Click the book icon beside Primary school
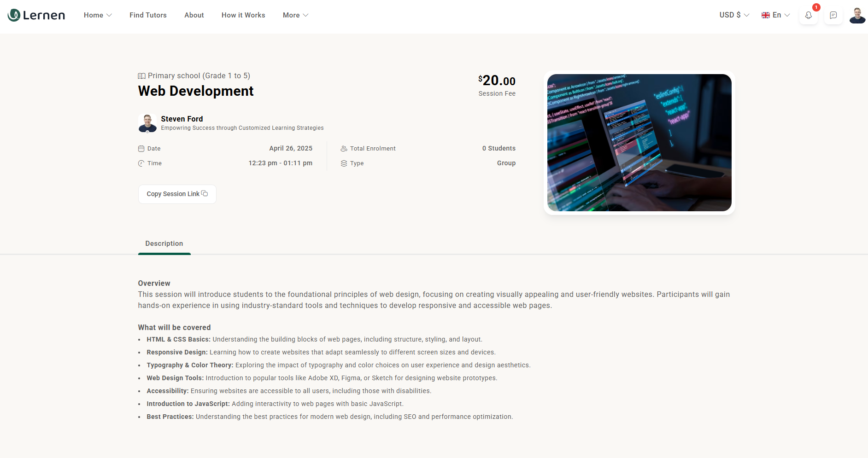This screenshot has height=458, width=868. pyautogui.click(x=142, y=76)
